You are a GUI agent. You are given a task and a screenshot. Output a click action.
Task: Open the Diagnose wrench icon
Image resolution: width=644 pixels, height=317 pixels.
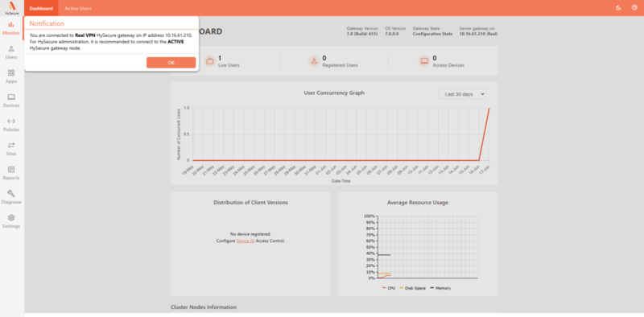[x=11, y=193]
